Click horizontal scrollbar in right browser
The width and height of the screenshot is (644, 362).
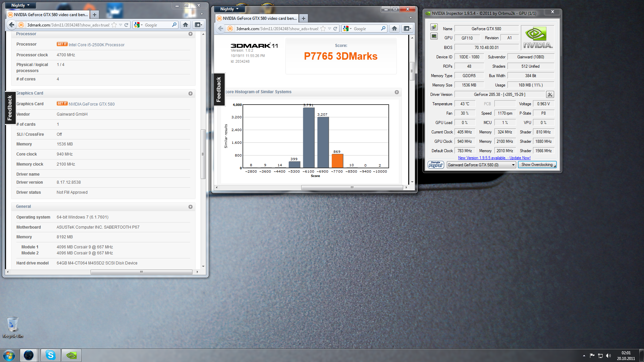click(x=352, y=187)
